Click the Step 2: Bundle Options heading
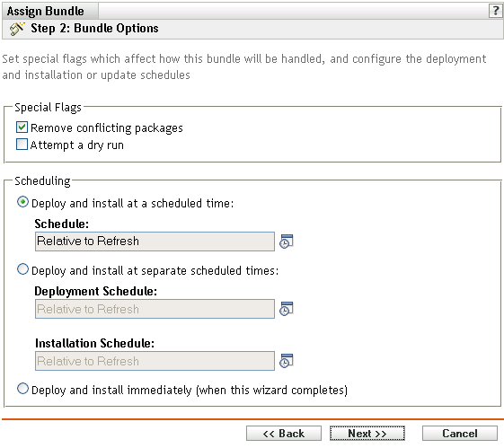 click(94, 28)
